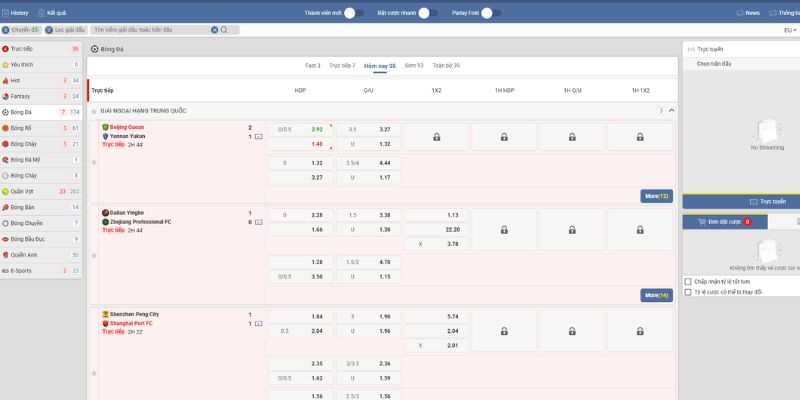
Task: Collapse the Chinese Super League section
Action: click(671, 110)
